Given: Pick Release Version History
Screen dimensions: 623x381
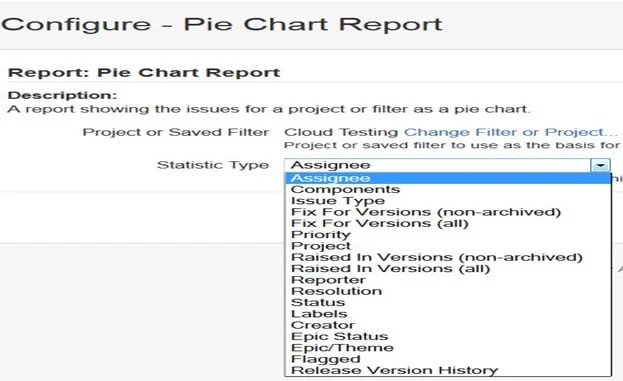Looking at the screenshot, I should click(448, 370).
